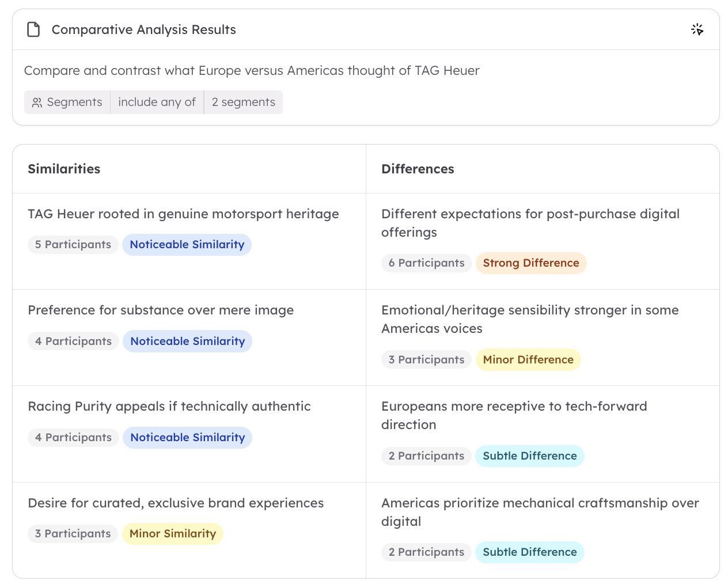The image size is (728, 584).
Task: Click the Segments filter chip
Action: pyautogui.click(x=67, y=102)
